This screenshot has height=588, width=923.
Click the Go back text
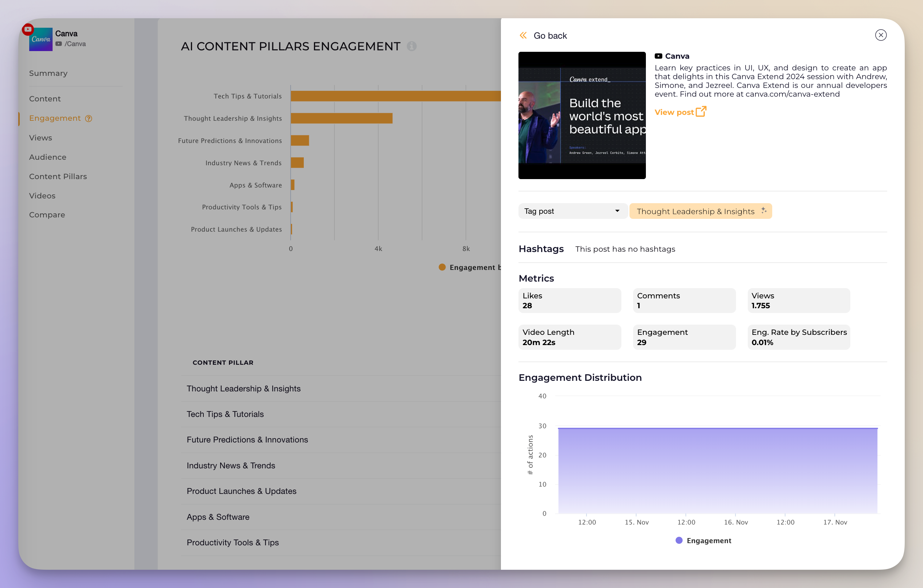(550, 36)
